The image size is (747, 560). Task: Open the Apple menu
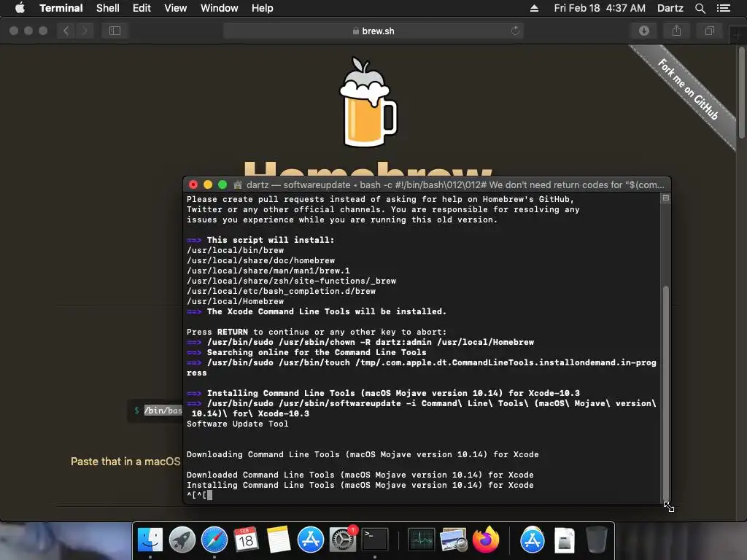(20, 8)
